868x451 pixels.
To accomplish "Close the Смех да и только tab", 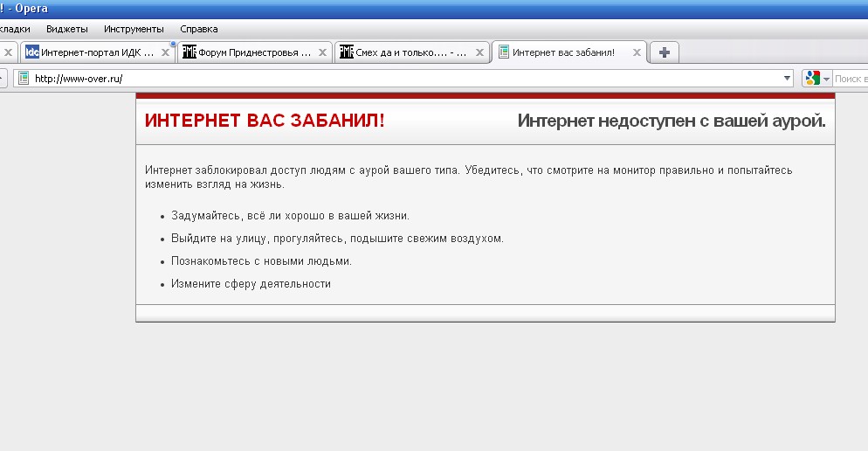I will [479, 52].
